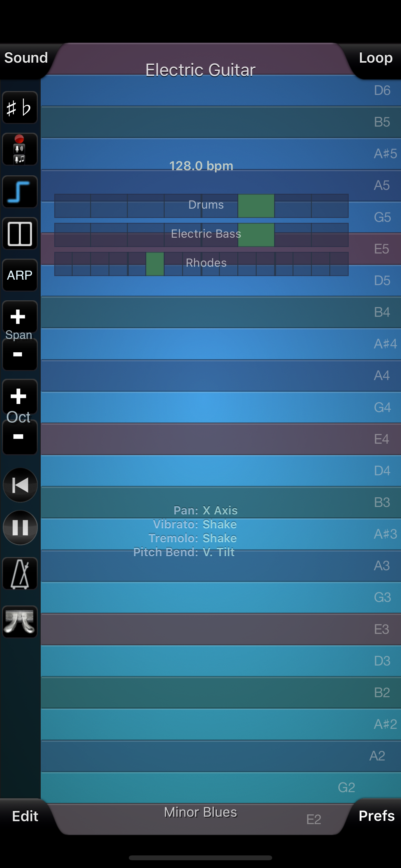Screen dimensions: 401x868
Task: Toggle the sustain pedals button
Action: point(20,622)
